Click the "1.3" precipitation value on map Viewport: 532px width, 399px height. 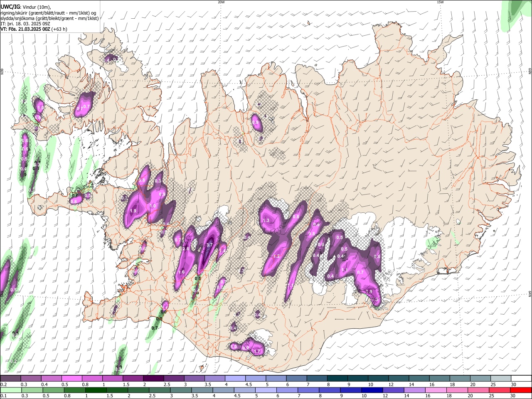tap(266, 220)
